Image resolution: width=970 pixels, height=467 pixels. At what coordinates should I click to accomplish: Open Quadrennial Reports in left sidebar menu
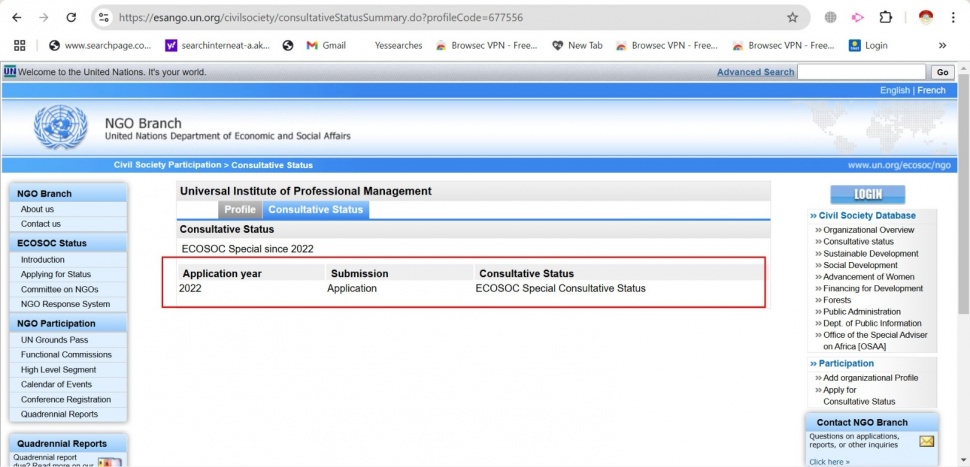[x=59, y=414]
